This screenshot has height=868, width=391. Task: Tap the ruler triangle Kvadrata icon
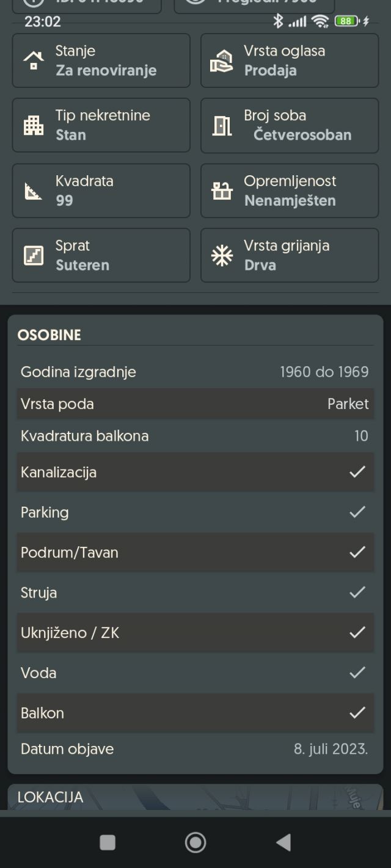coord(34,191)
